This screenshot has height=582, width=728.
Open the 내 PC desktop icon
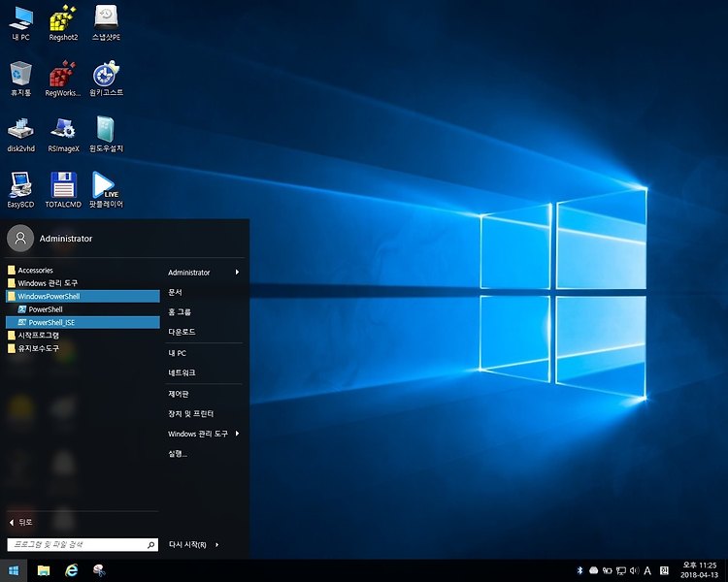[x=21, y=23]
